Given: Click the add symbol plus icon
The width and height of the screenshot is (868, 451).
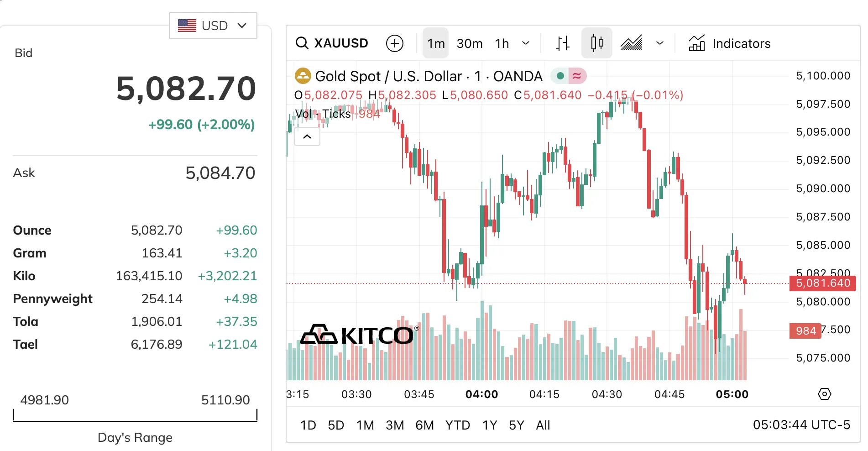Looking at the screenshot, I should click(x=395, y=43).
